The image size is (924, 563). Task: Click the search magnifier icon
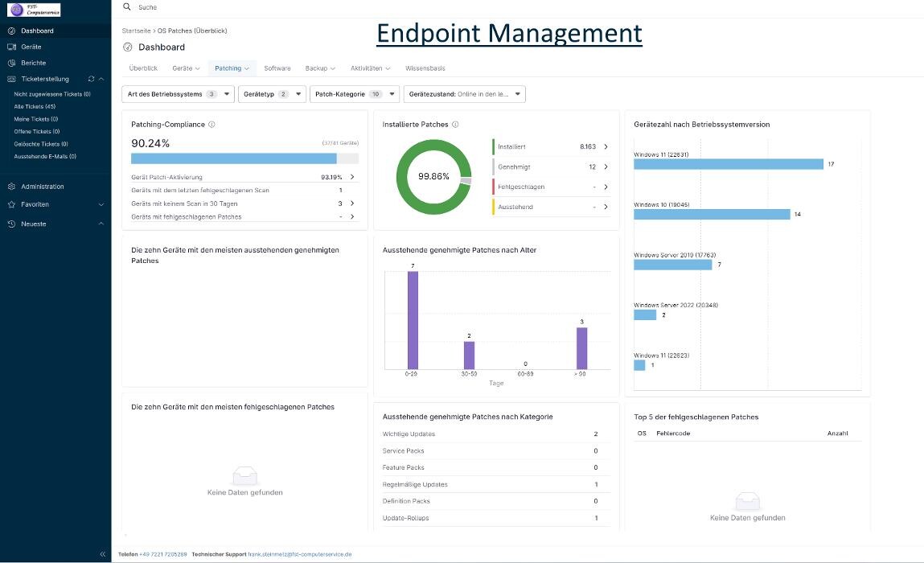pyautogui.click(x=126, y=7)
